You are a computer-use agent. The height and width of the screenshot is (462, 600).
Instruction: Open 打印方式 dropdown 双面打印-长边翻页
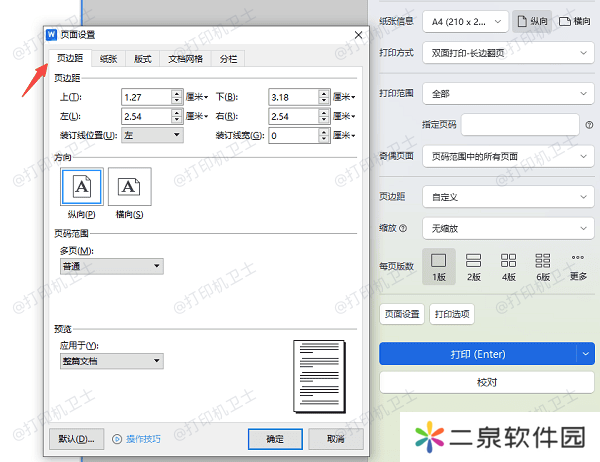pos(508,53)
